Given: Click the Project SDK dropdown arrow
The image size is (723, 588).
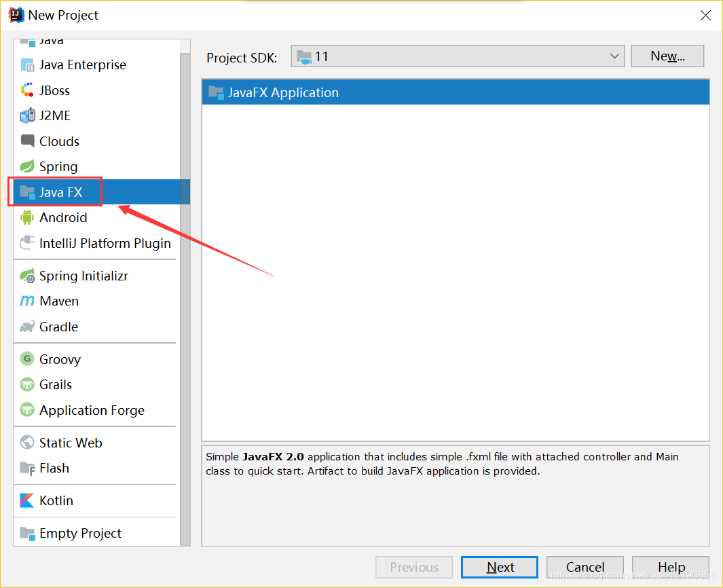Looking at the screenshot, I should 614,56.
